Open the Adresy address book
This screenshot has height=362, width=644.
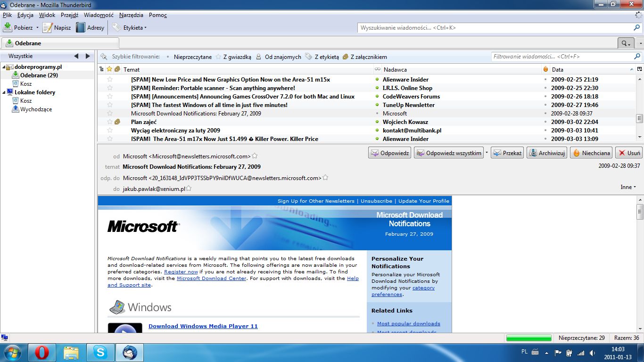[x=90, y=27]
